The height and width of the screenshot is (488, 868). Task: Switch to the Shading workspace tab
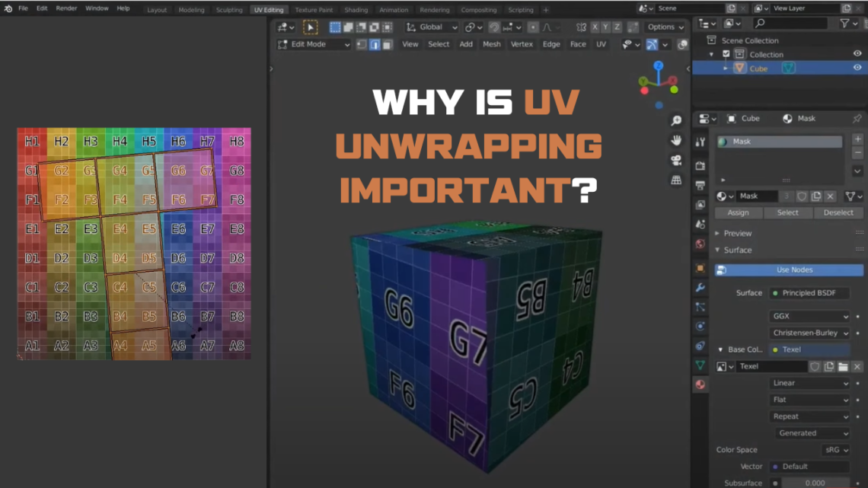[356, 9]
